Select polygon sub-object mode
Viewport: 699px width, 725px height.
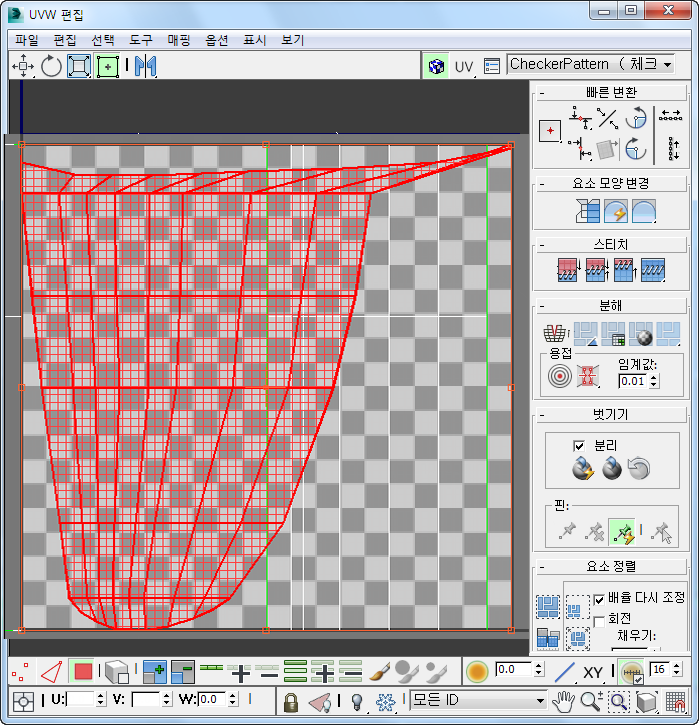(83, 672)
